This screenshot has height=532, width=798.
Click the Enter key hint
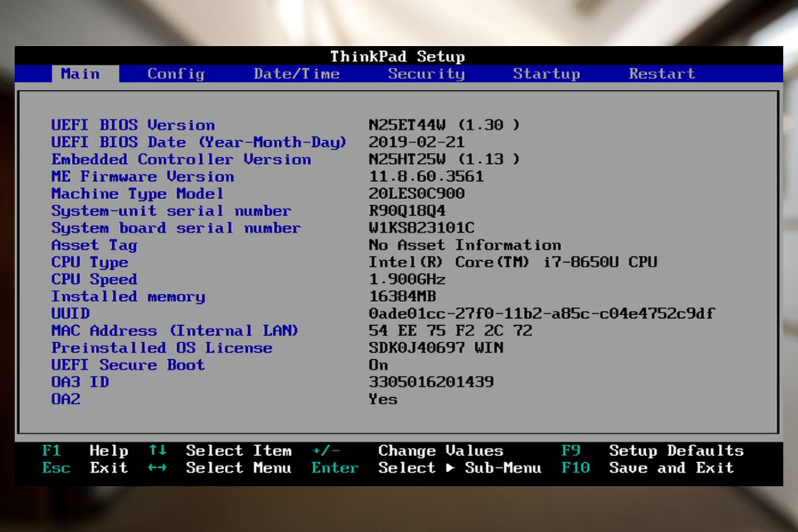click(334, 468)
